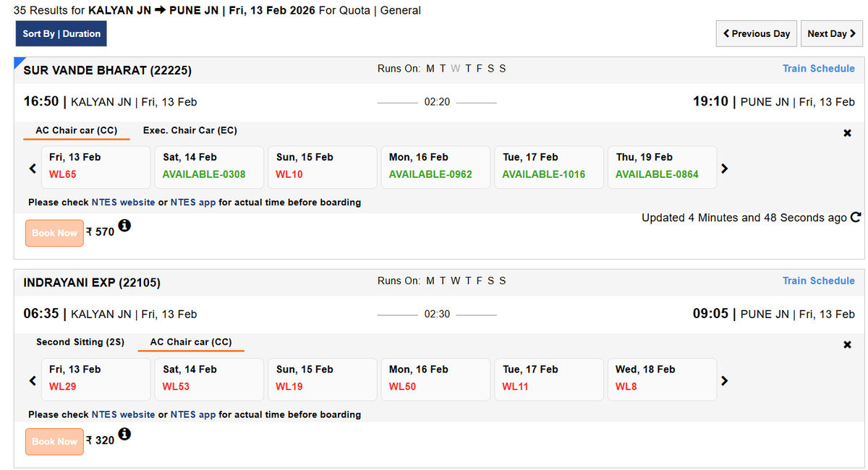The image size is (868, 470).
Task: Show earlier dates for Sur Vande Bharat
Action: [x=32, y=168]
